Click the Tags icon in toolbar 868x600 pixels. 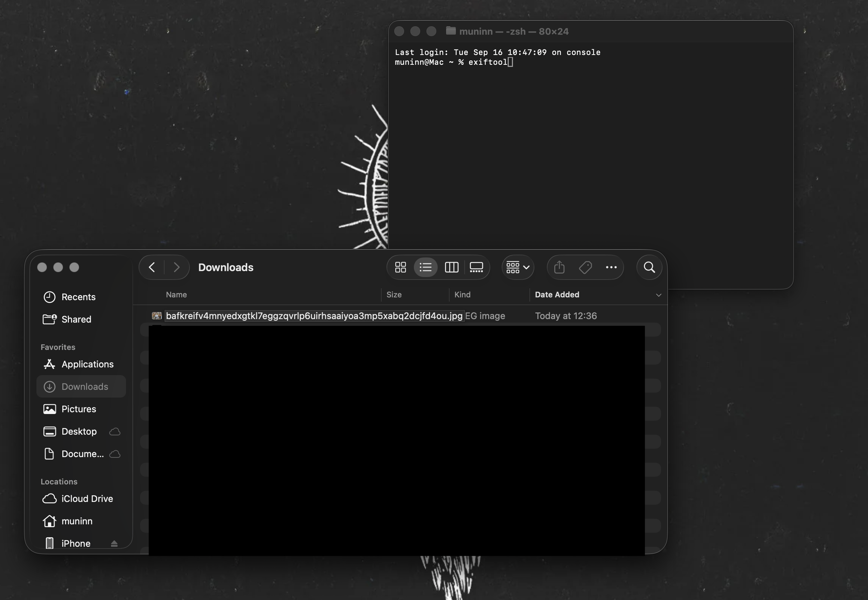point(585,267)
